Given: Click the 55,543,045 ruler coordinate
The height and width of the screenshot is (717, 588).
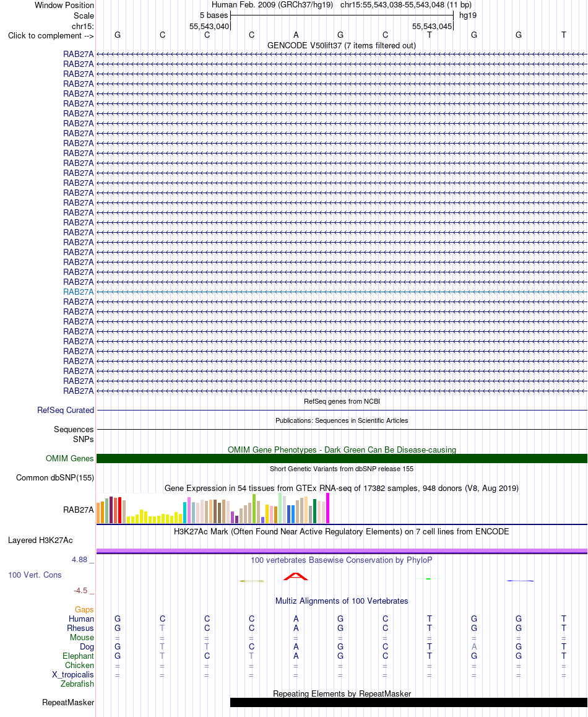Looking at the screenshot, I should [x=431, y=26].
